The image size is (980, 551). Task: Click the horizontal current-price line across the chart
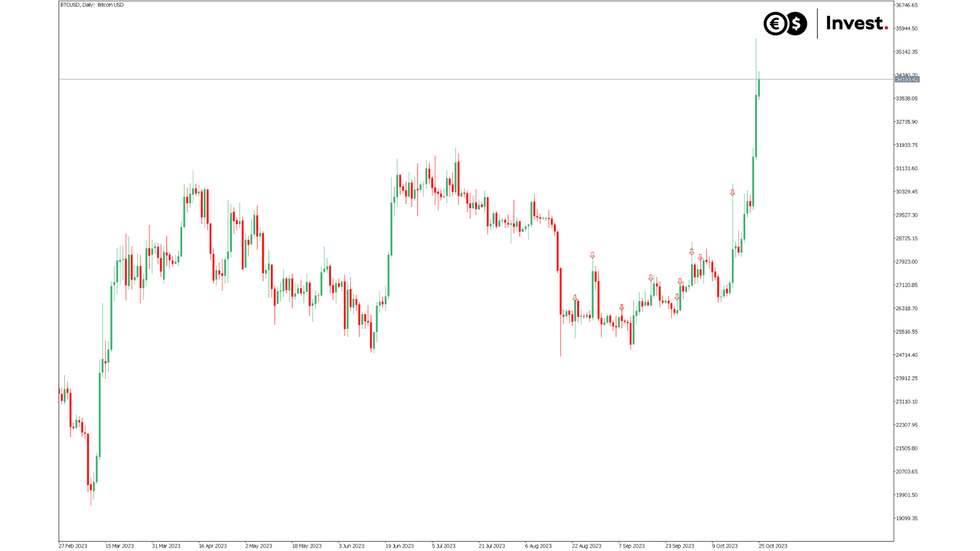tap(476, 79)
